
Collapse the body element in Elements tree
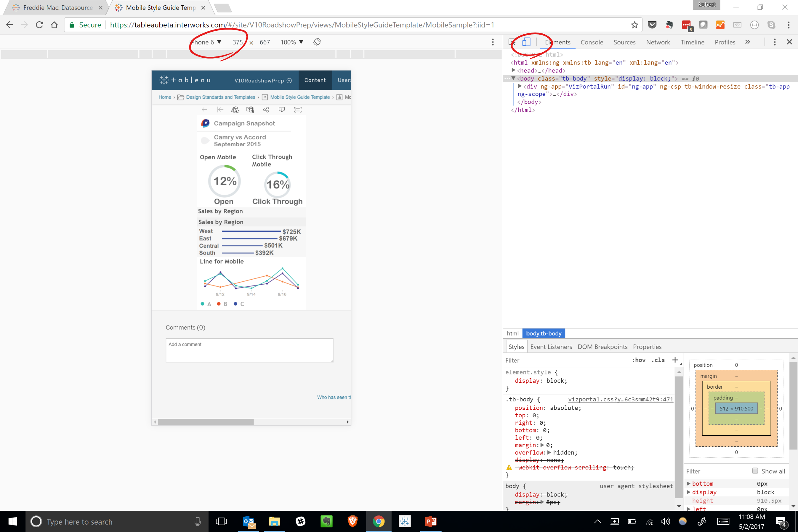[x=513, y=78]
